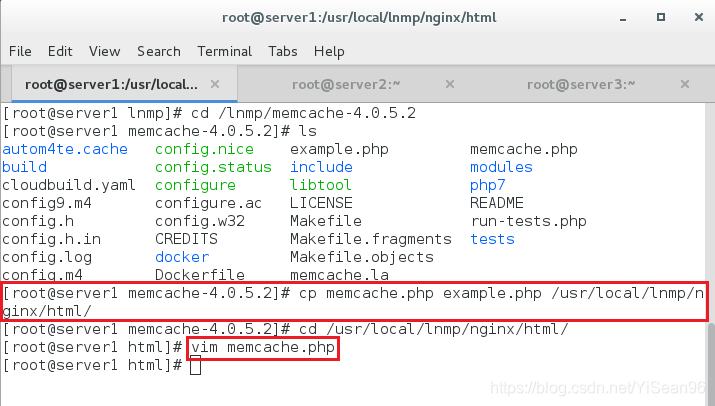This screenshot has height=406, width=715.
Task: Click the autom4te.cache directory name
Action: coord(65,149)
